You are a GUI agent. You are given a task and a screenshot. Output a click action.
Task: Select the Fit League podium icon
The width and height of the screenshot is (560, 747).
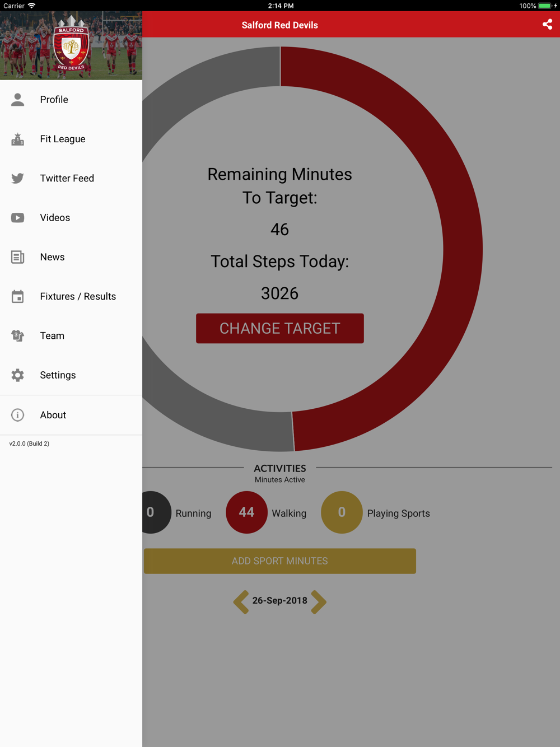(x=17, y=139)
